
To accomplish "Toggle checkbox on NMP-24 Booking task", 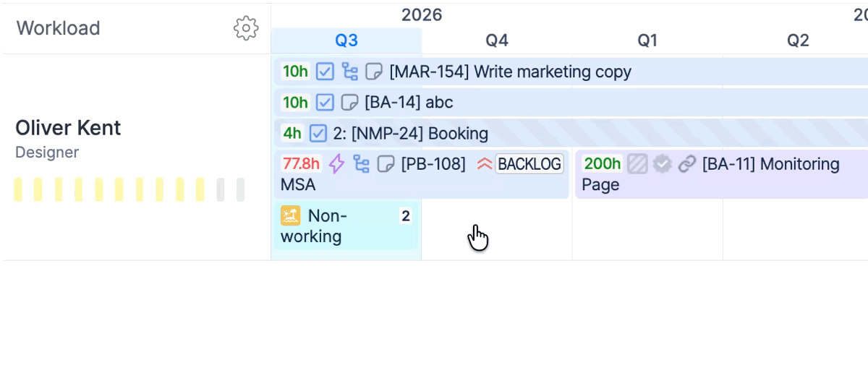I will [x=318, y=133].
